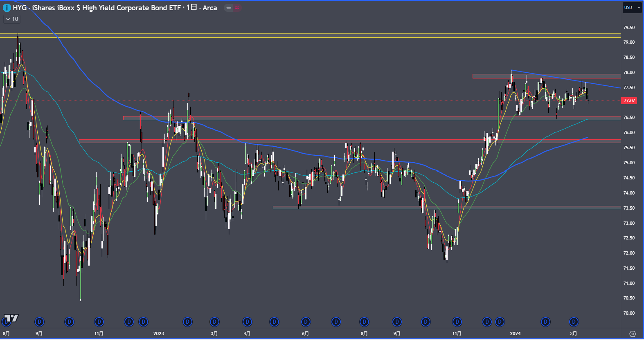Click the 6月 label on time axis
The height and width of the screenshot is (340, 644).
tap(305, 333)
